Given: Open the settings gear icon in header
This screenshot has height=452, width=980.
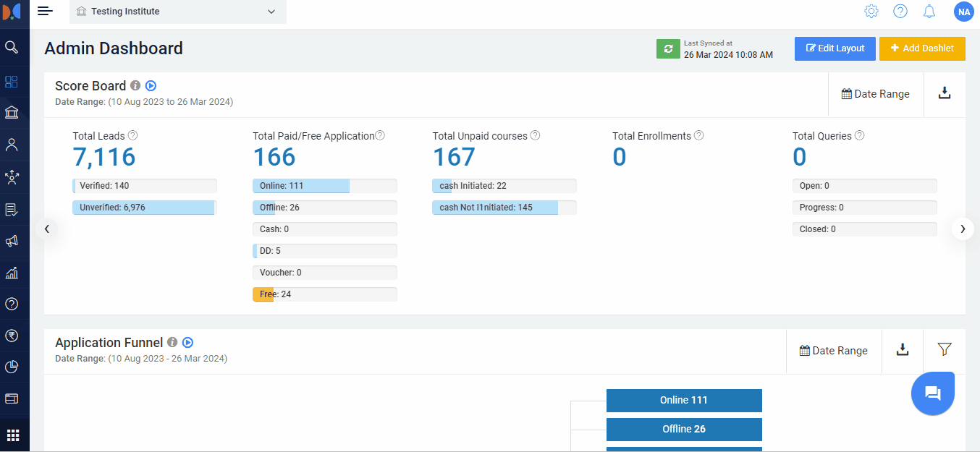Looking at the screenshot, I should coord(871,11).
